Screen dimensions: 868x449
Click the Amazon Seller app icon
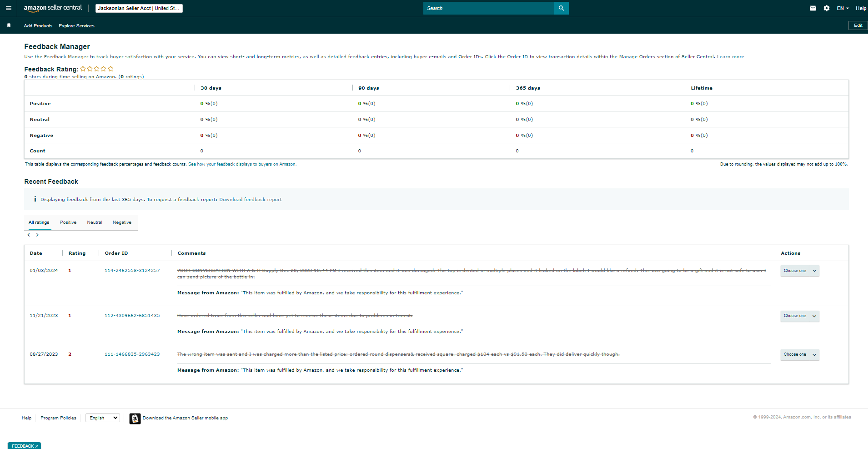pyautogui.click(x=135, y=419)
